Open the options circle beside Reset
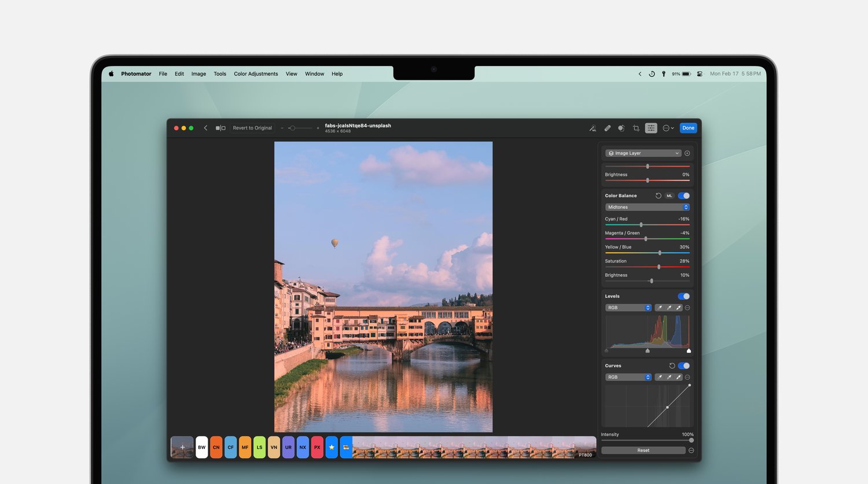 [x=691, y=450]
